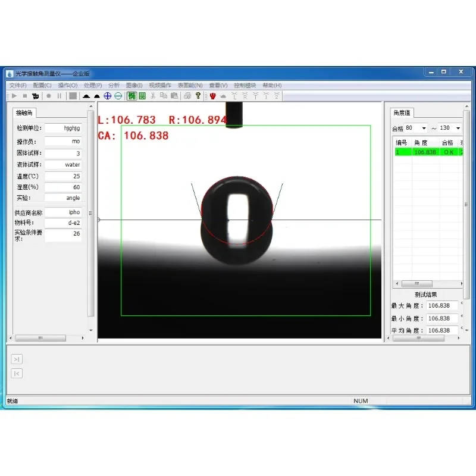The width and height of the screenshot is (476, 476).
Task: Click the printer icon in toolbar
Action: [x=187, y=96]
